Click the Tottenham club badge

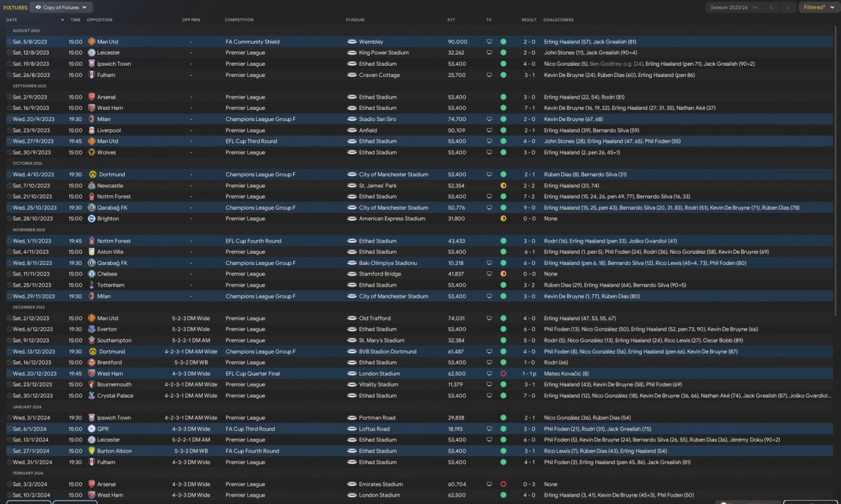pos(91,285)
